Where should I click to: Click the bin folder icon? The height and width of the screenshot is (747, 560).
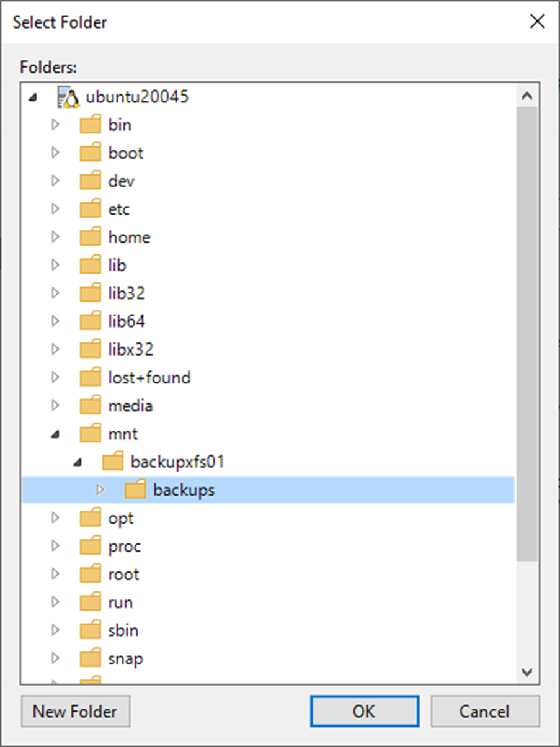91,125
